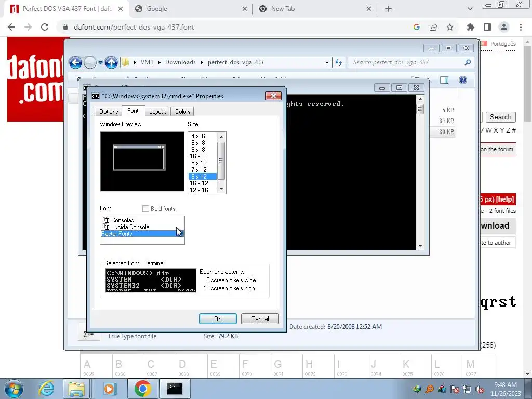
Task: Open a new Chrome tab with plus
Action: 389,9
